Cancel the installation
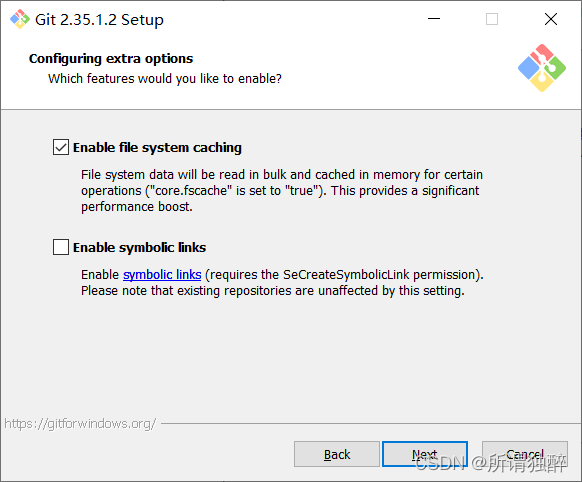The image size is (582, 482). pyautogui.click(x=525, y=454)
